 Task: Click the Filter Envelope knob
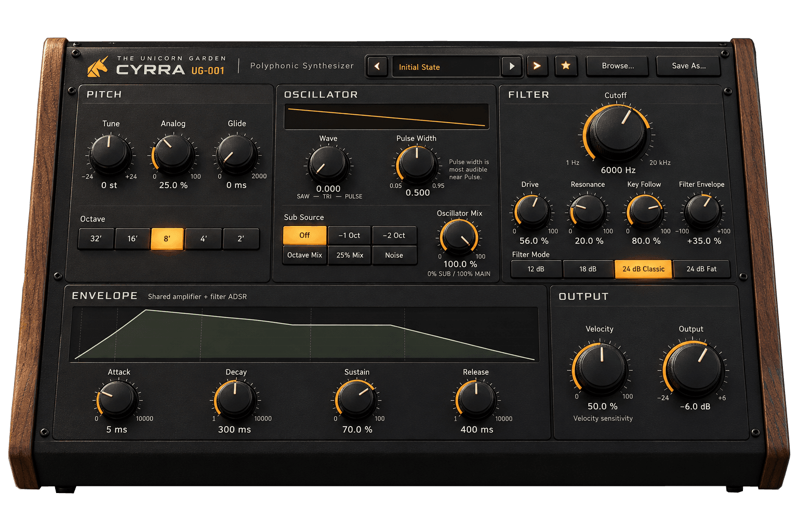702,211
